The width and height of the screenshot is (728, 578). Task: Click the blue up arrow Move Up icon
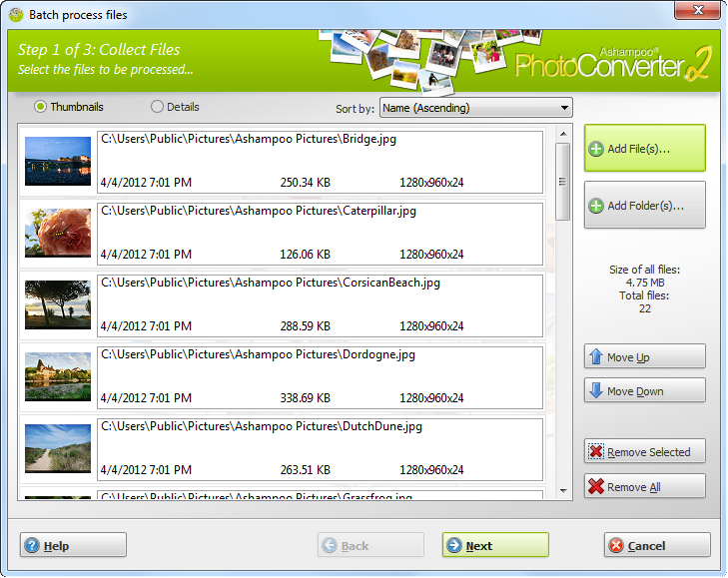tap(595, 357)
